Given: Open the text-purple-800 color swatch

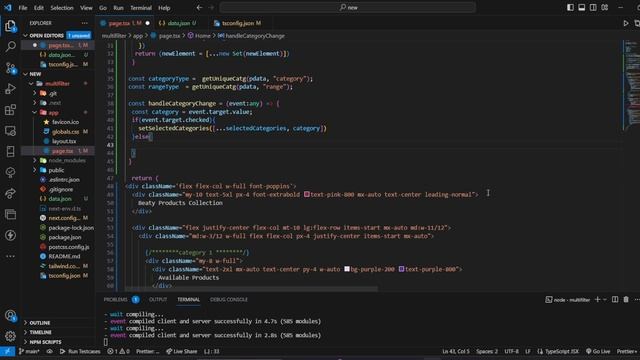Looking at the screenshot, I should 402,269.
